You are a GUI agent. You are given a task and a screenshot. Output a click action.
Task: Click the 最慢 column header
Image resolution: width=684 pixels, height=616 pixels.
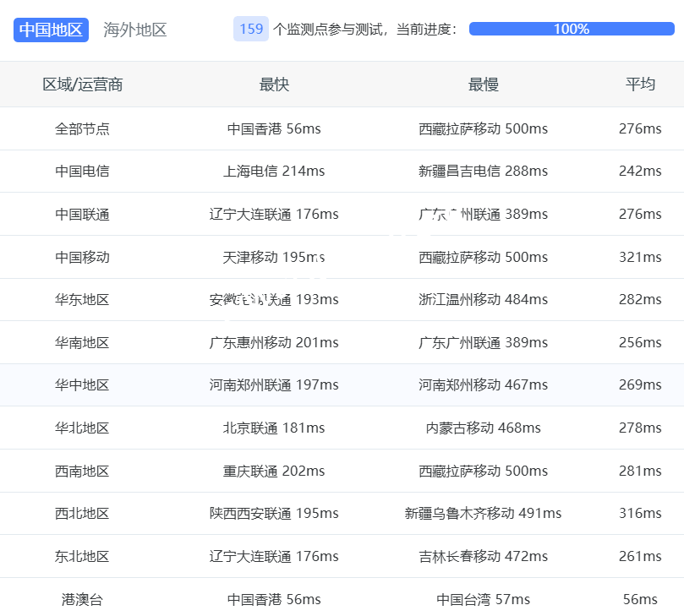click(483, 84)
